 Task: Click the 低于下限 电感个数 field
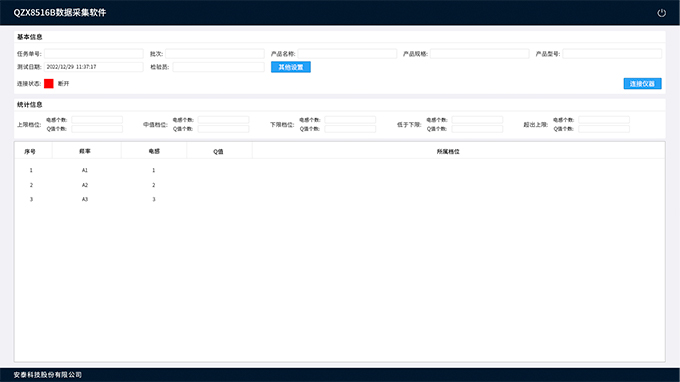coord(477,120)
